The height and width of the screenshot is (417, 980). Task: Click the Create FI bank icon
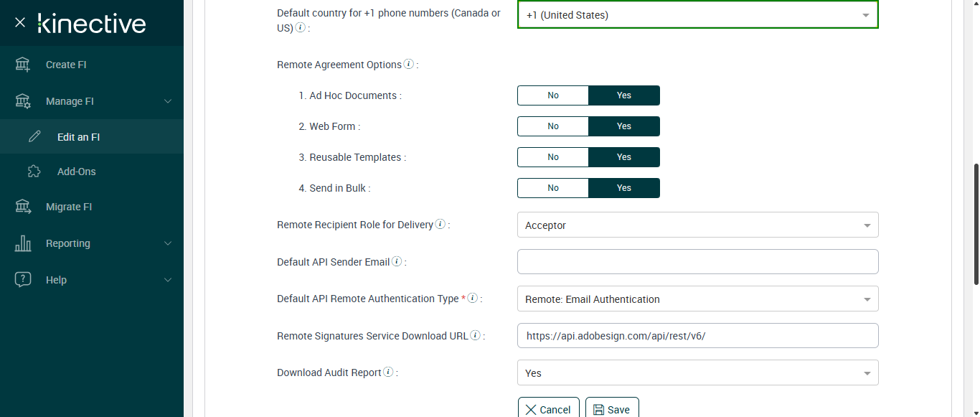click(x=23, y=65)
